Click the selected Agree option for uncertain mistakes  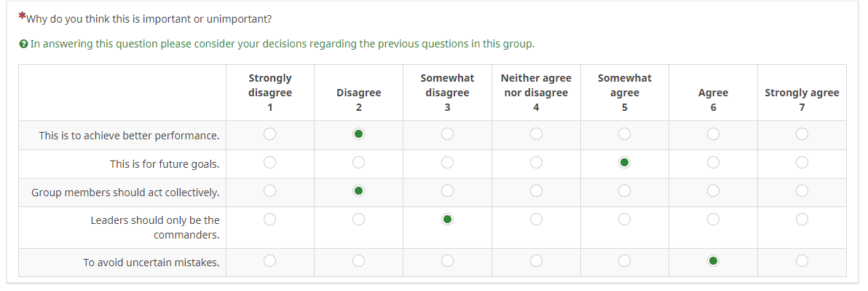pyautogui.click(x=713, y=260)
